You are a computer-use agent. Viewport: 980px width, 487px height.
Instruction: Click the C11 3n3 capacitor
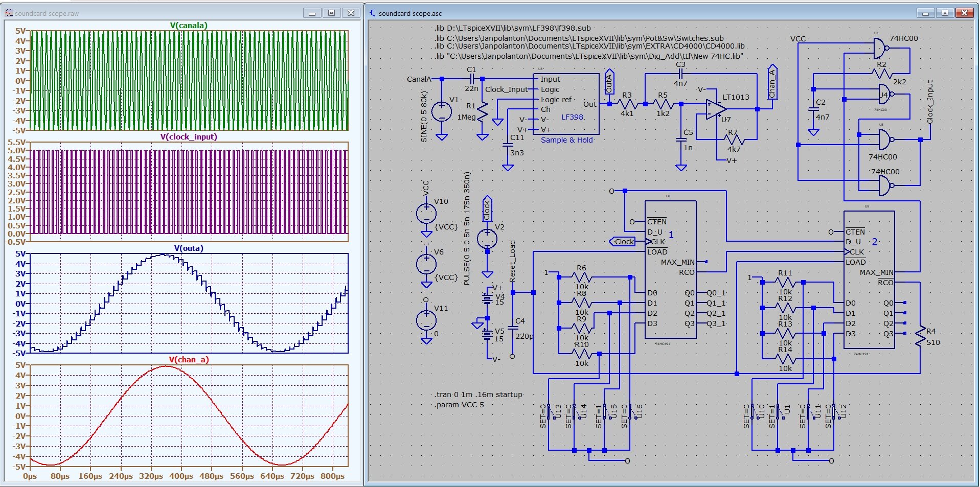(x=508, y=145)
